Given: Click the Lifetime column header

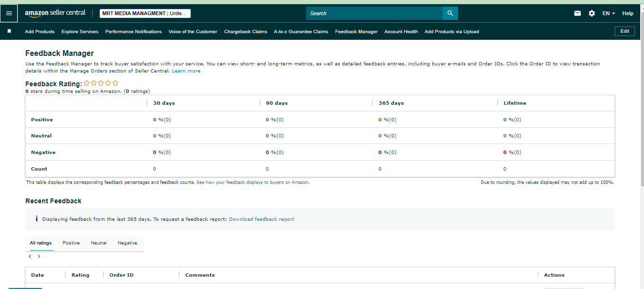Looking at the screenshot, I should coord(515,103).
